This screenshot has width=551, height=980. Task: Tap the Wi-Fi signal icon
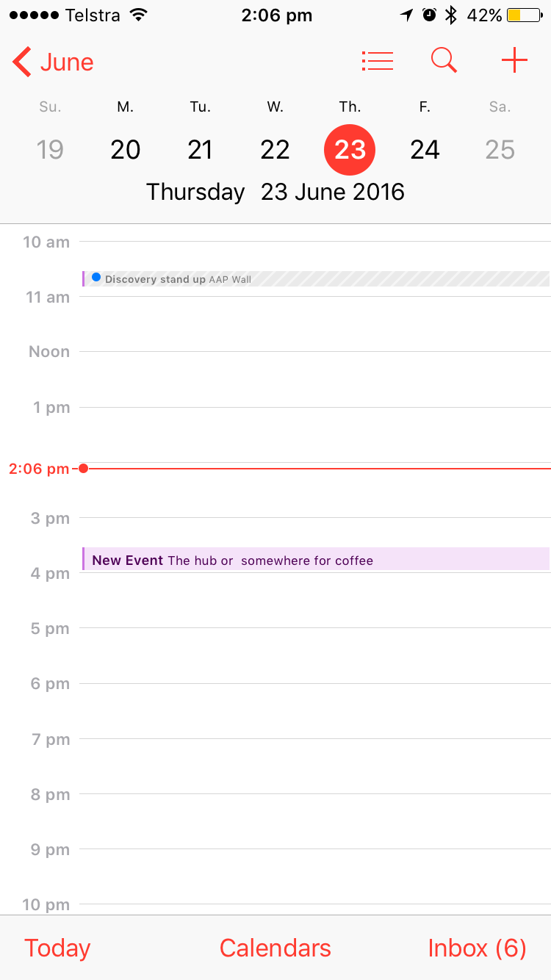click(137, 15)
